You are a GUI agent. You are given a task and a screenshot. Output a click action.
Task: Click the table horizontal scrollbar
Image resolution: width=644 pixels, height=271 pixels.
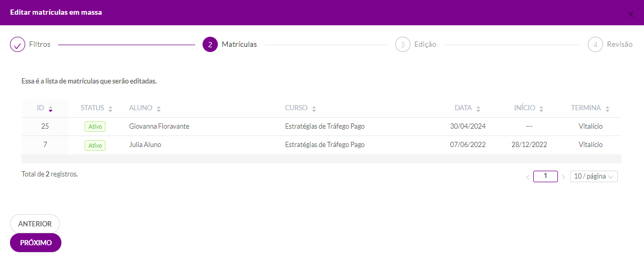321,159
